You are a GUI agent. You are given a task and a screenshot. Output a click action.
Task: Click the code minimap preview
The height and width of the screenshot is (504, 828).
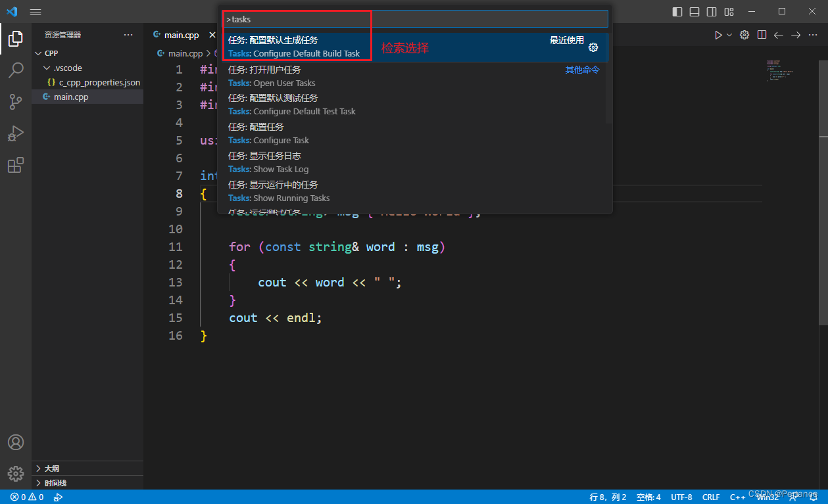pos(779,70)
